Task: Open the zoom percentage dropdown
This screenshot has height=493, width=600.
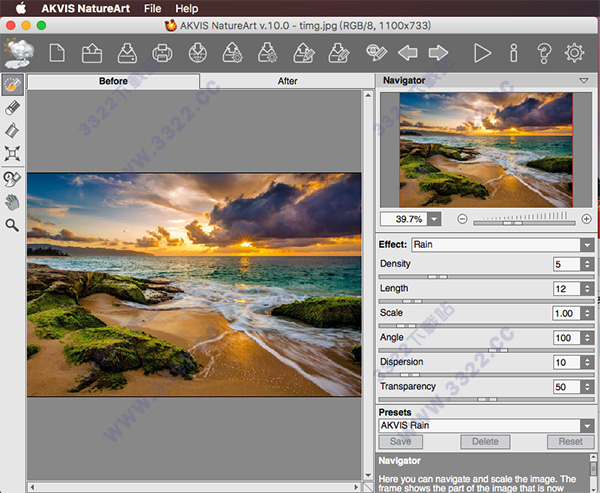Action: (x=434, y=219)
